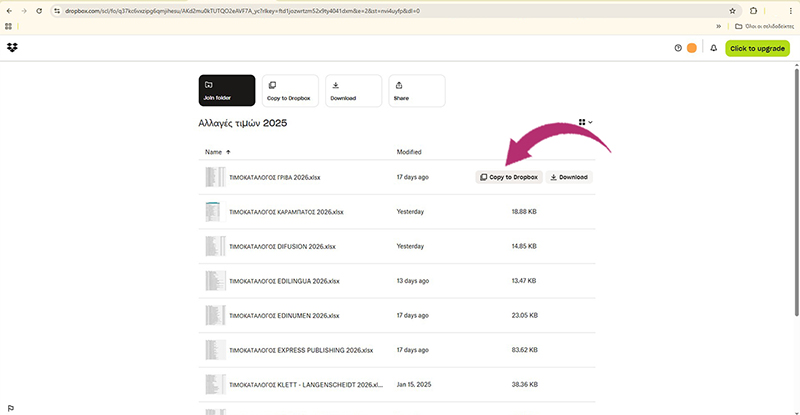Sort files by the Name column

pyautogui.click(x=213, y=152)
